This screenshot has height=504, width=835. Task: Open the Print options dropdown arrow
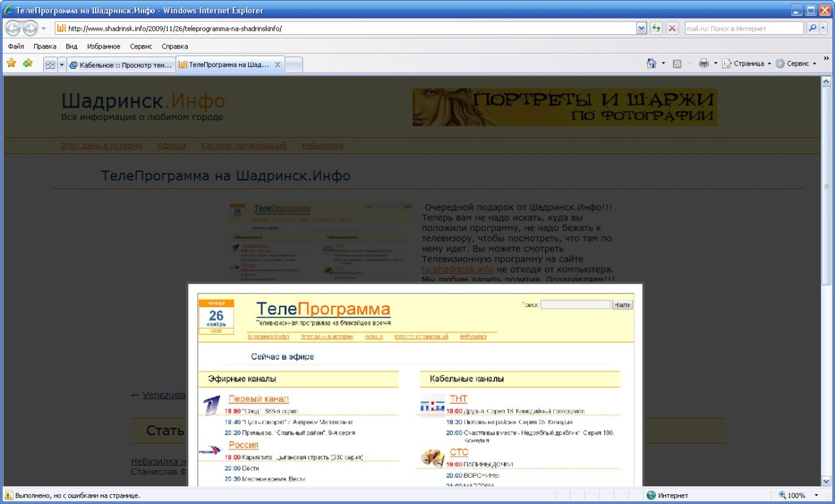(x=716, y=64)
